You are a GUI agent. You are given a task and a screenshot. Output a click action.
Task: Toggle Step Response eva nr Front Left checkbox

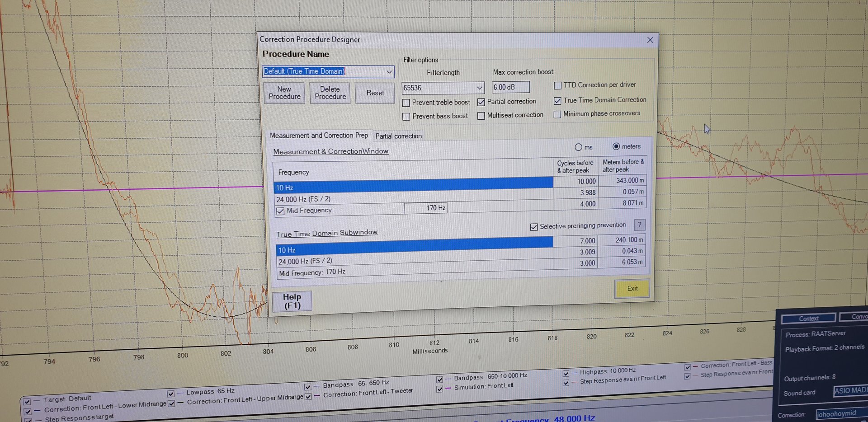pos(566,382)
